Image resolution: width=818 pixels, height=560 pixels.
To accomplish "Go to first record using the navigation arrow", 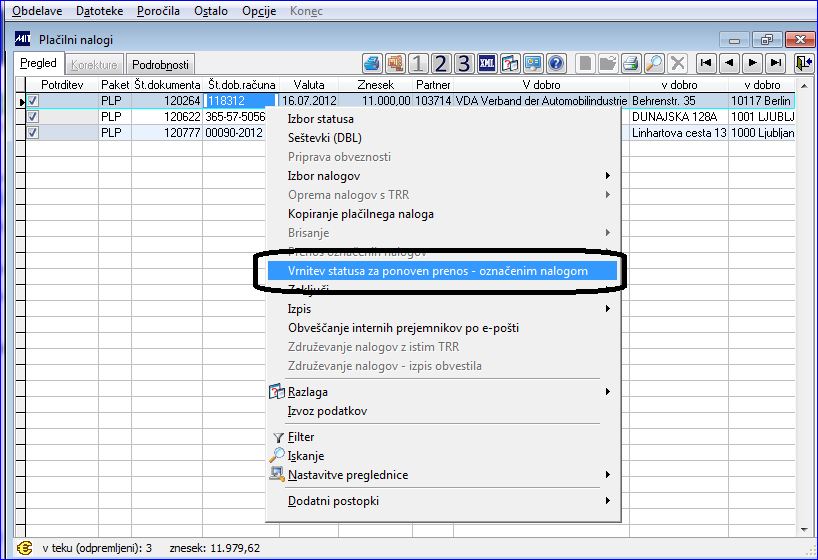I will (x=706, y=63).
